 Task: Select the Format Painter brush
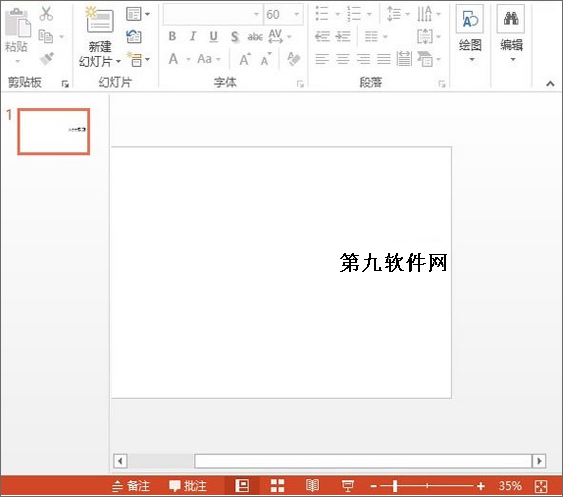click(47, 58)
